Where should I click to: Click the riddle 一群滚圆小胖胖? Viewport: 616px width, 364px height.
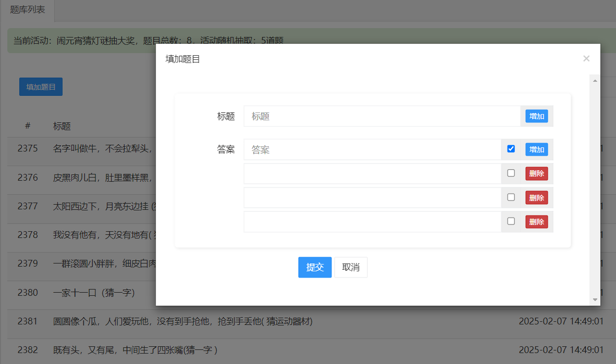(104, 263)
